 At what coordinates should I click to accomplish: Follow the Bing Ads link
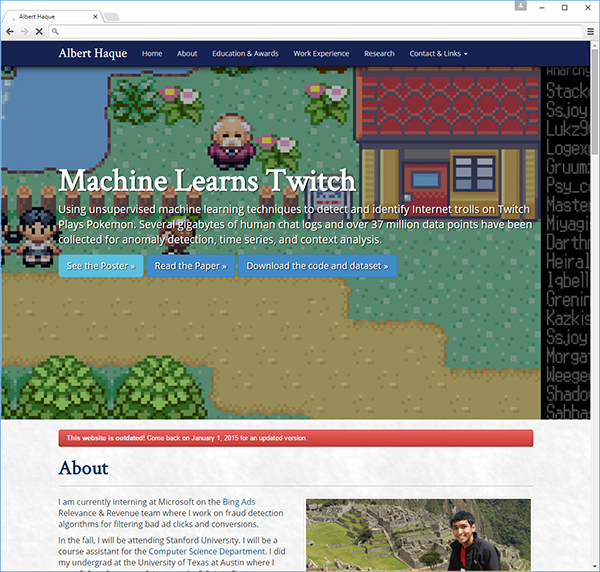pos(239,502)
